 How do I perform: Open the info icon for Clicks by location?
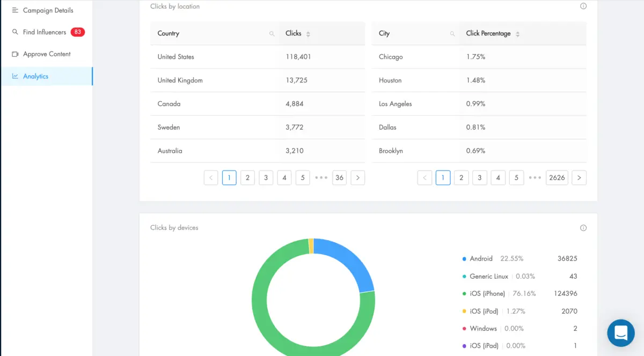click(x=583, y=6)
